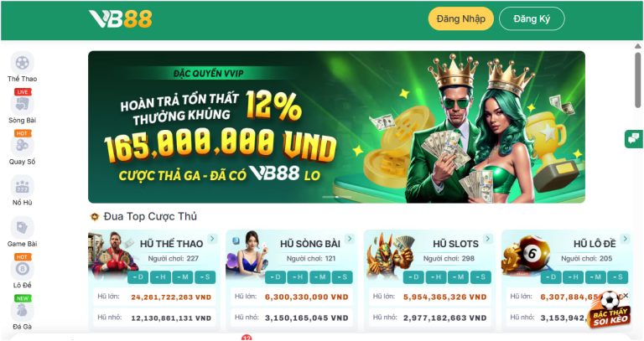The height and width of the screenshot is (341, 644).
Task: Click the Đăng Ký register button
Action: (532, 19)
